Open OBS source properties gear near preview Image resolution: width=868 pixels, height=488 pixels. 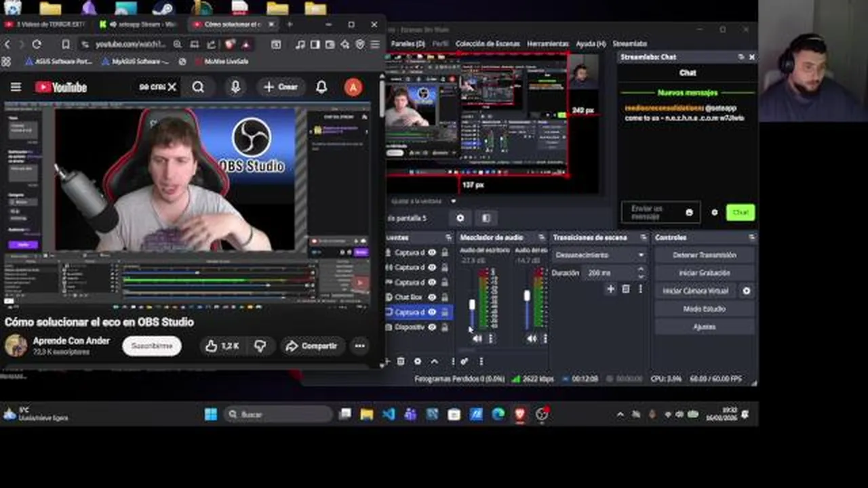click(460, 218)
